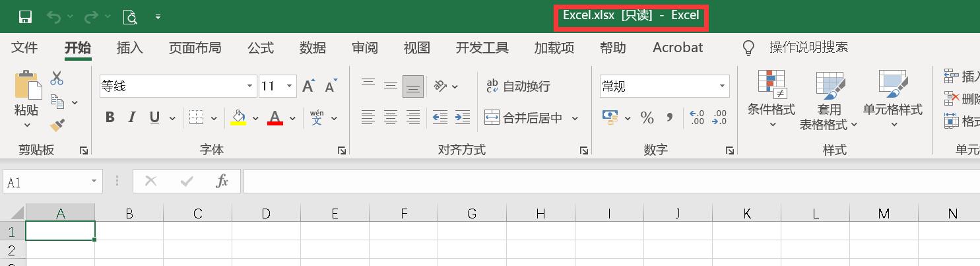Click Decrease Indent icon
Viewport: 980px width, 266px height.
440,117
